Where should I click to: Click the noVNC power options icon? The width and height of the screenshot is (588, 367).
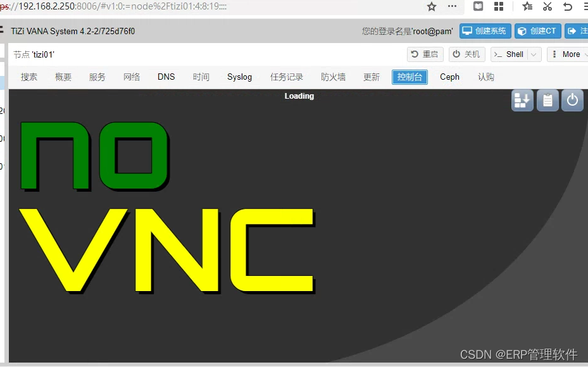[572, 100]
